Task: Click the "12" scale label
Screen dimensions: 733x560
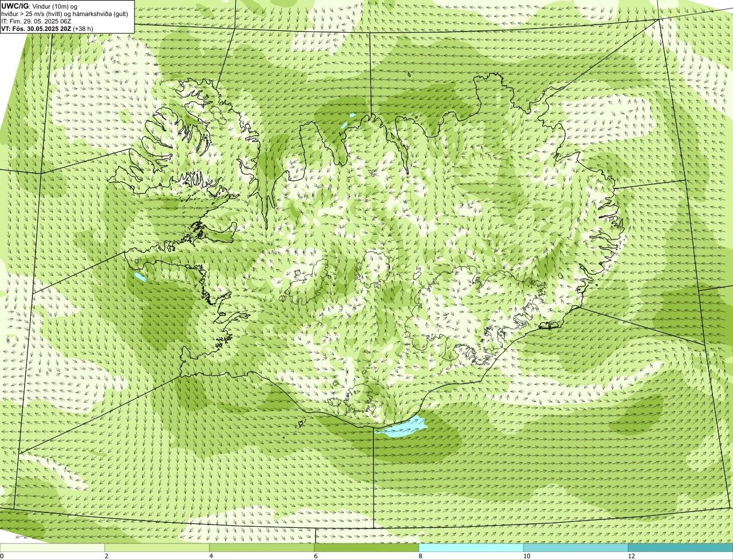Action: point(631,556)
